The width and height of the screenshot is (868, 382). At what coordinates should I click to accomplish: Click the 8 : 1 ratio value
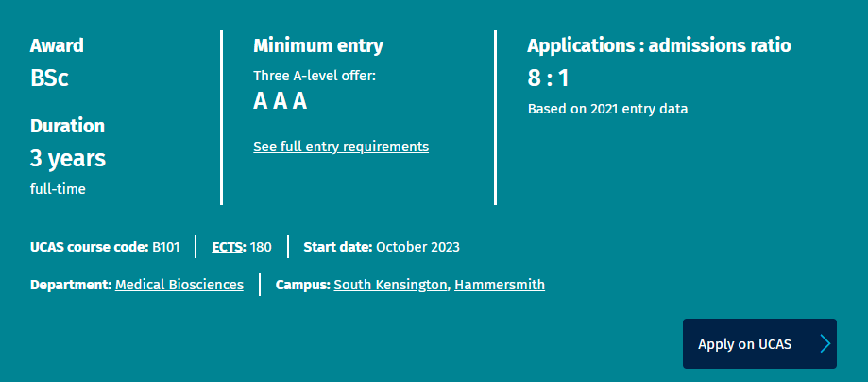pyautogui.click(x=548, y=78)
